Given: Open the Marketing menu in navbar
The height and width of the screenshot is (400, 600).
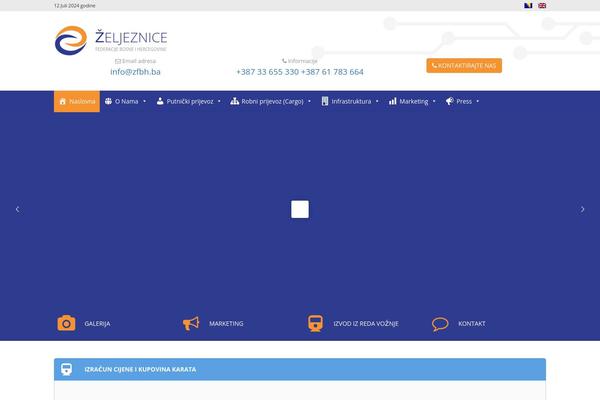Looking at the screenshot, I should coord(414,101).
